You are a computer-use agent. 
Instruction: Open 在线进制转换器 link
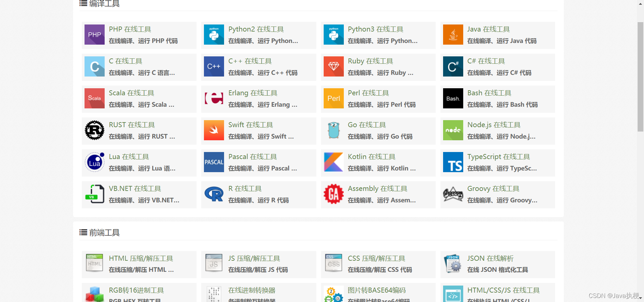pyautogui.click(x=252, y=290)
